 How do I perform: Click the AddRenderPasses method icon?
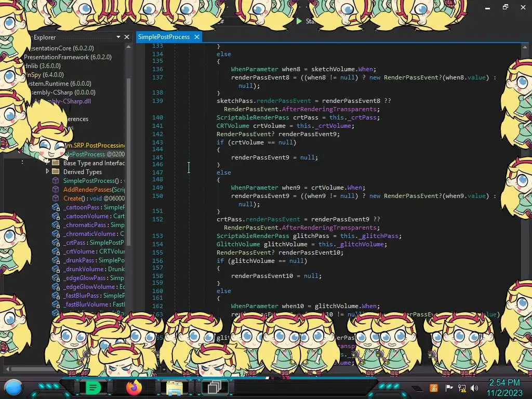pyautogui.click(x=56, y=189)
